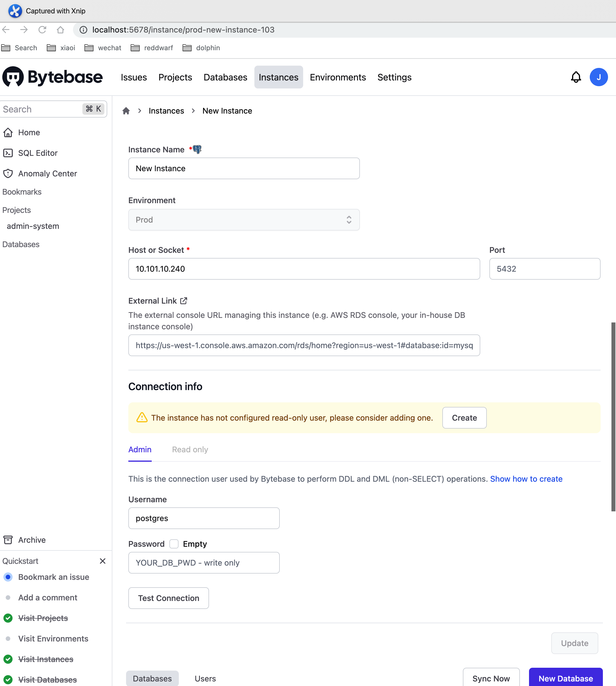The width and height of the screenshot is (616, 686).
Task: Open Archive from the sidebar
Action: (x=31, y=540)
